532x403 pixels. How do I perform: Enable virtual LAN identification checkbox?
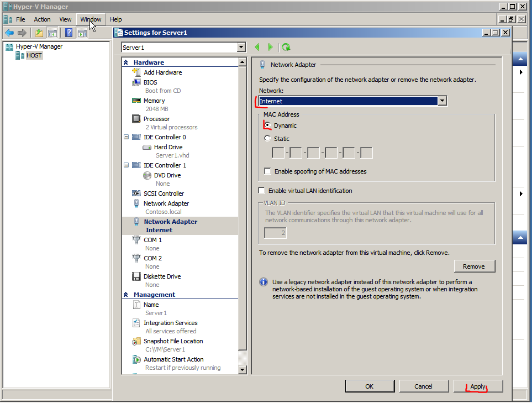(x=262, y=191)
